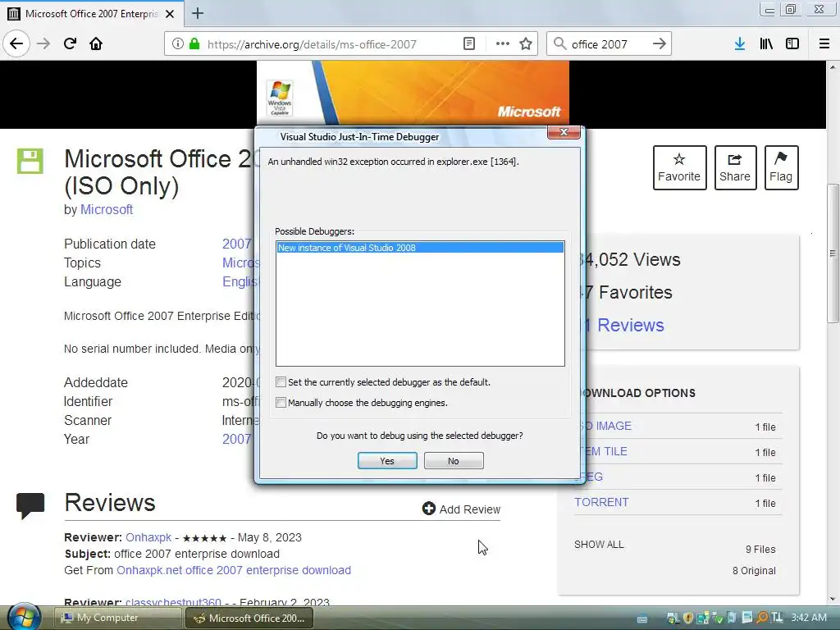Click the Share button
This screenshot has height=630, width=840.
tap(735, 167)
